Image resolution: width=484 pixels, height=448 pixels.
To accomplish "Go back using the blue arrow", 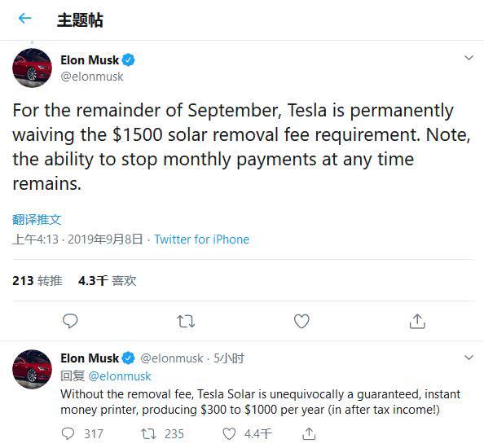I will click(x=24, y=19).
